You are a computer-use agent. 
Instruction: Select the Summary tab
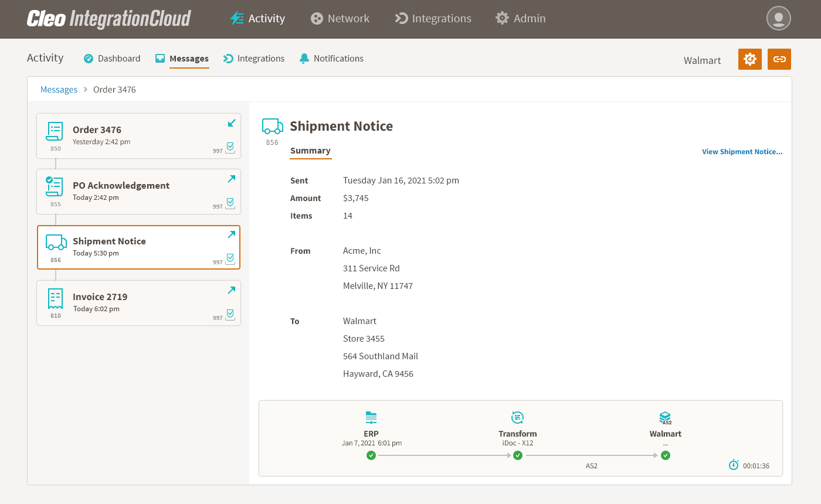click(x=311, y=151)
